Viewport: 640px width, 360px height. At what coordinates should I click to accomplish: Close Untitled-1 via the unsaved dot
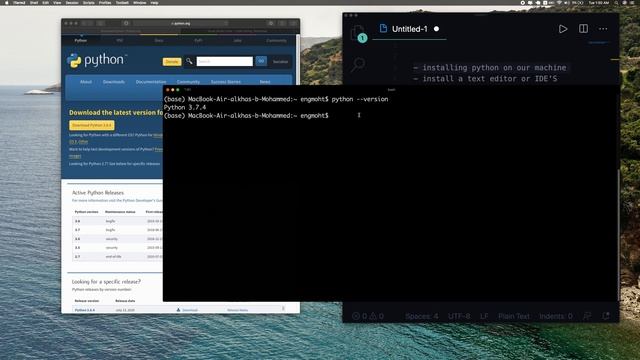click(436, 29)
